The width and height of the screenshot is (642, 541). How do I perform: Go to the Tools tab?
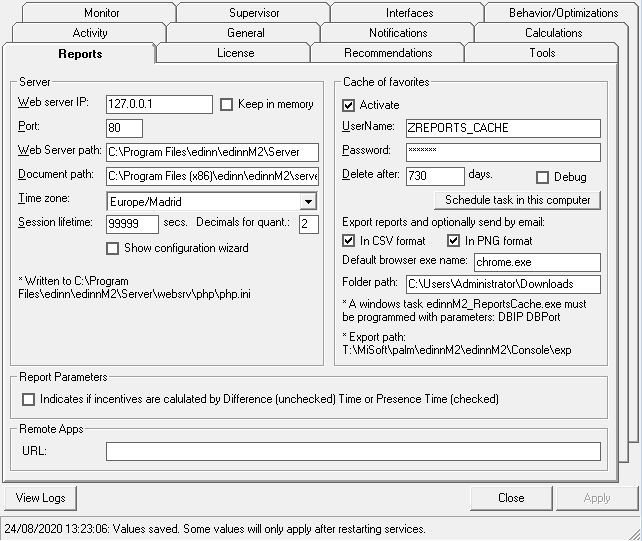pos(541,53)
